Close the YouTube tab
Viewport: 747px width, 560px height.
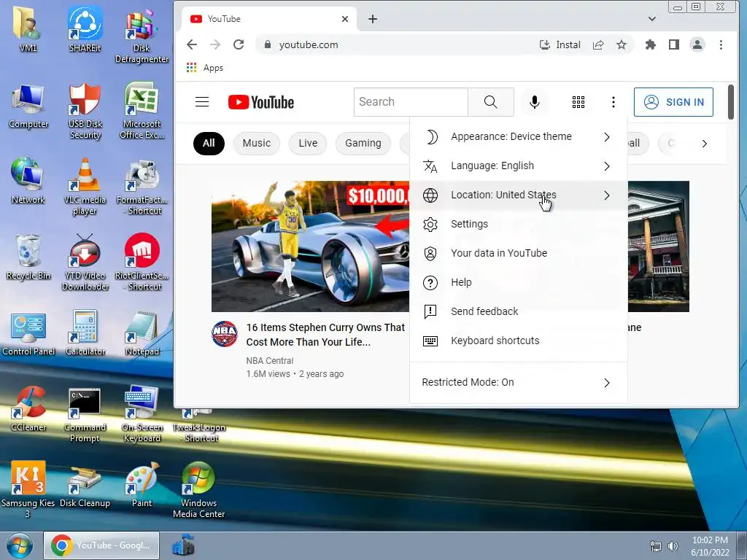click(345, 19)
